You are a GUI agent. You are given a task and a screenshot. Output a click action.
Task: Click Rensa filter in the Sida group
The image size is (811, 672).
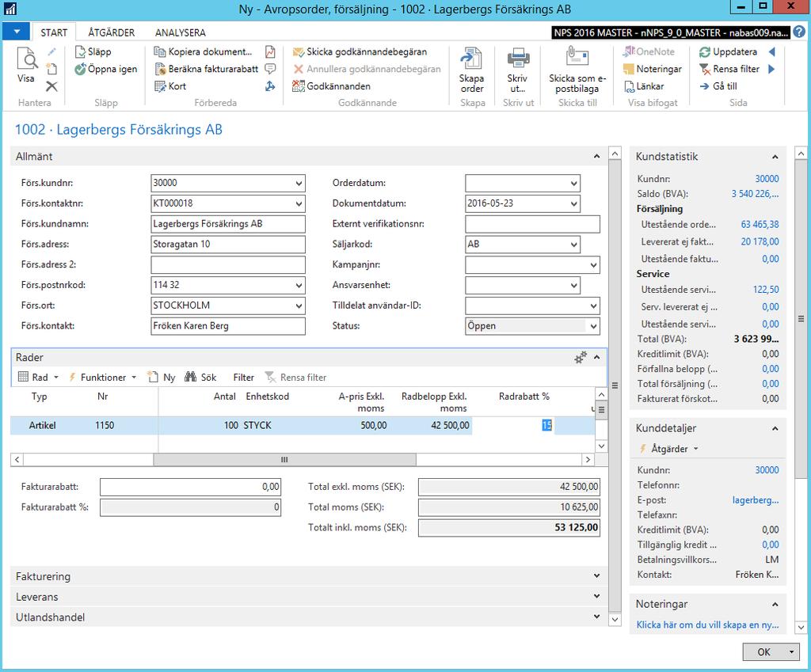(x=729, y=69)
